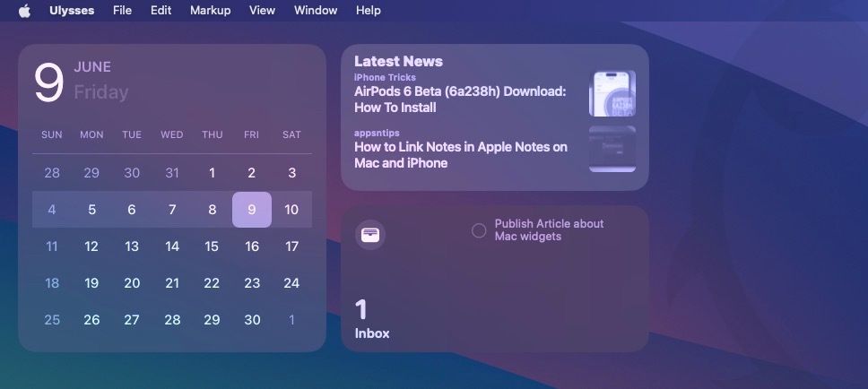Open AirPods 6 Beta Download headline
This screenshot has height=389, width=868.
[460, 99]
